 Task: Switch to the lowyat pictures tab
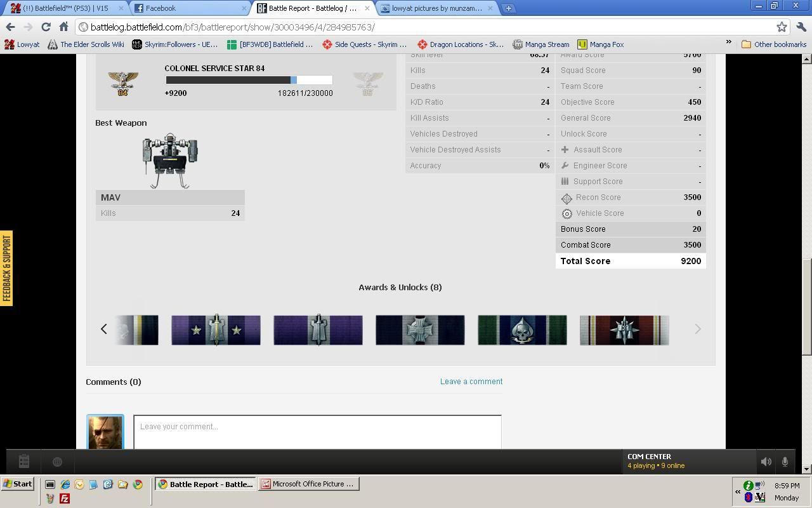pos(436,8)
